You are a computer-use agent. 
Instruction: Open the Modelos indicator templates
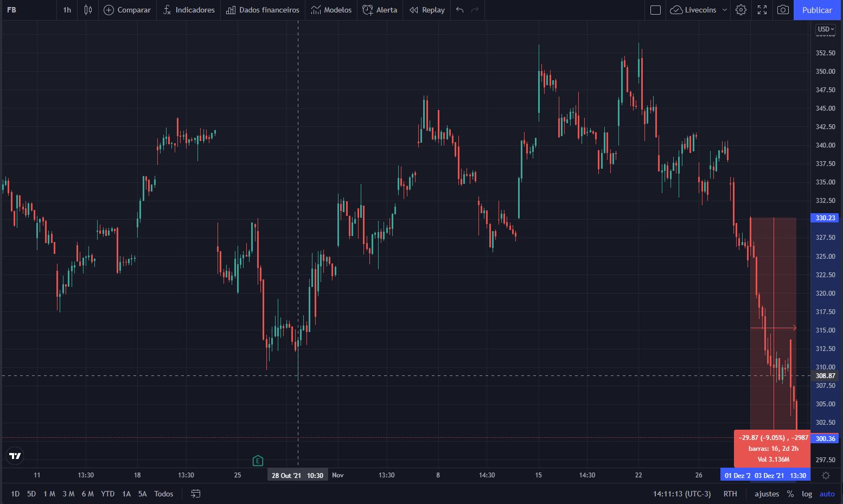(x=331, y=10)
